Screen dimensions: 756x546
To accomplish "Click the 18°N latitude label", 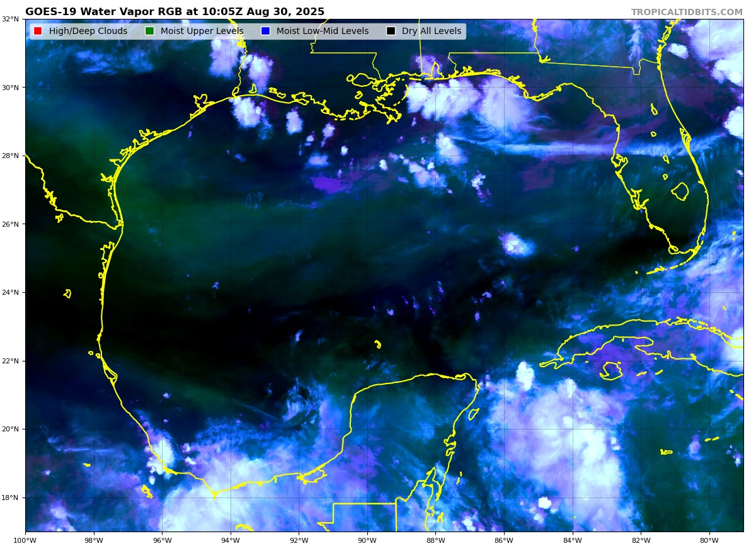I will [13, 498].
